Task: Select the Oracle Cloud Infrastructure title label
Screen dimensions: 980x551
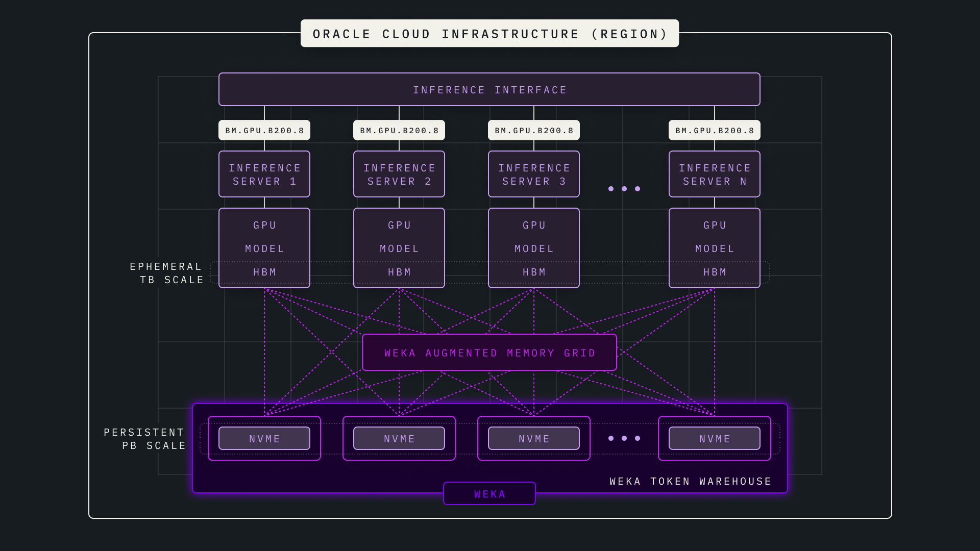Action: (x=489, y=34)
